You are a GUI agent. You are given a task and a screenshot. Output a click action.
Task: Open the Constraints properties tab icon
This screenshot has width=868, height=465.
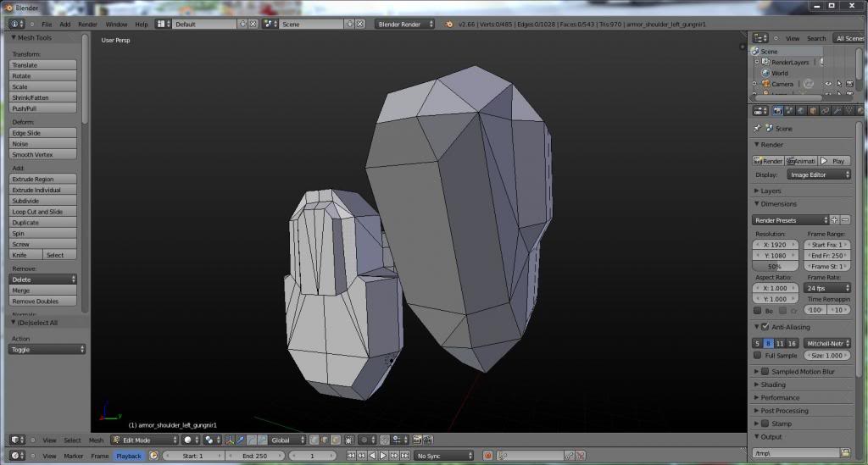(826, 111)
